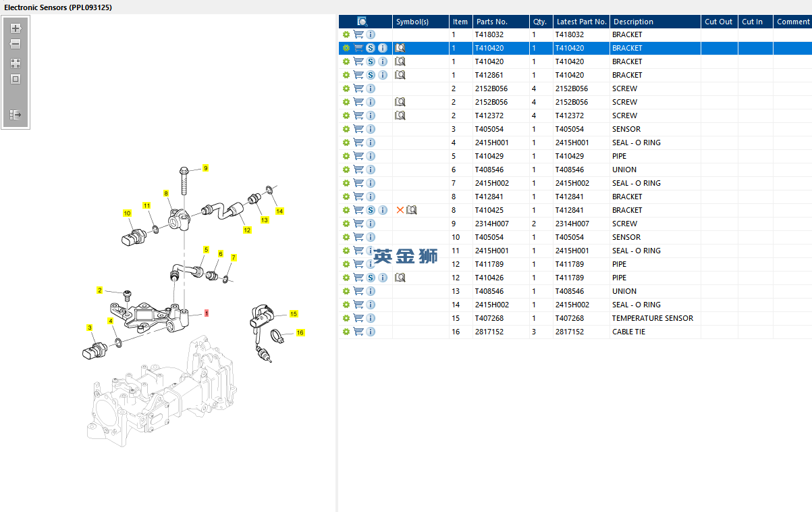Screen dimensions: 812x512
Task: Click the red callout 1 in diagram
Action: pyautogui.click(x=207, y=313)
